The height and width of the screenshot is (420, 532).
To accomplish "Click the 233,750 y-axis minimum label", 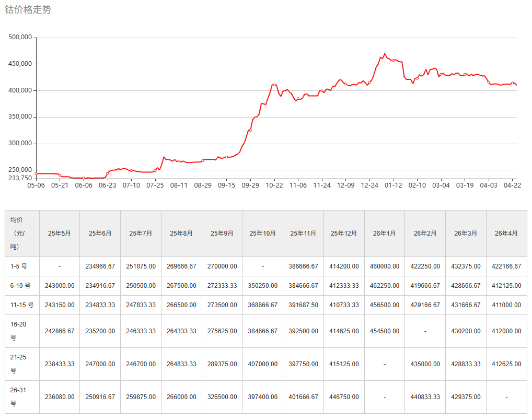I will [x=21, y=178].
